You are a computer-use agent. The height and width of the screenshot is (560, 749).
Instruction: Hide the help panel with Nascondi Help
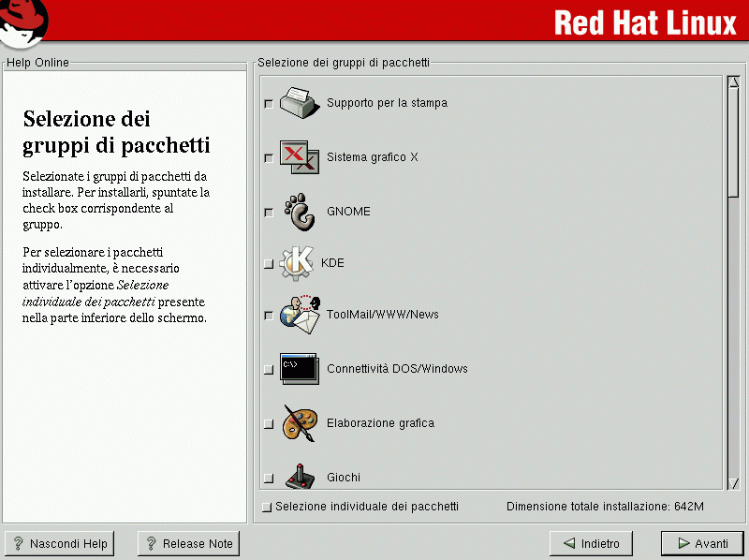60,543
